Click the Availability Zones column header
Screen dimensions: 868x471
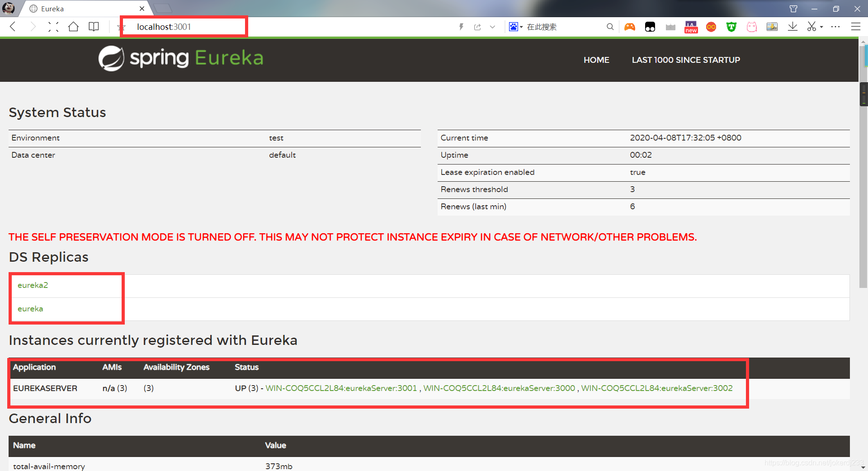(176, 367)
